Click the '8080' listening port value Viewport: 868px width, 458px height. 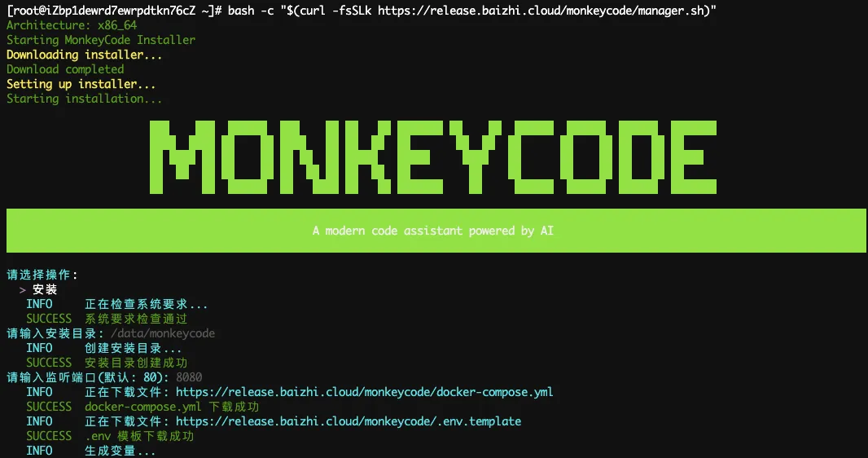pos(189,377)
